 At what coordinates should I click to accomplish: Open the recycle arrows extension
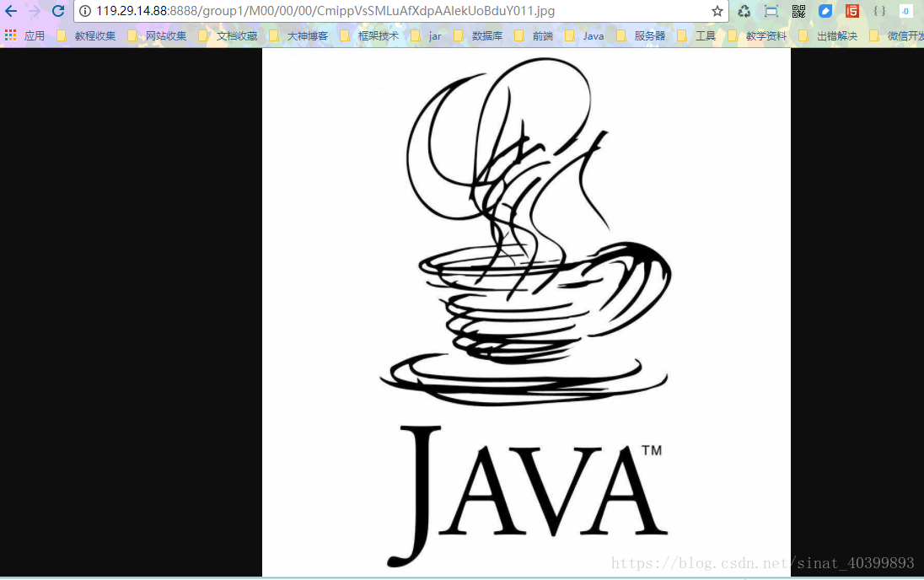pyautogui.click(x=744, y=11)
